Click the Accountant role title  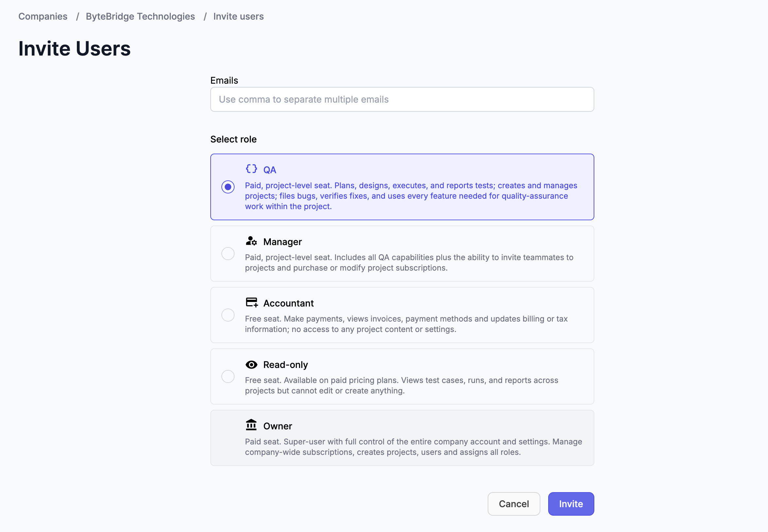pyautogui.click(x=288, y=303)
